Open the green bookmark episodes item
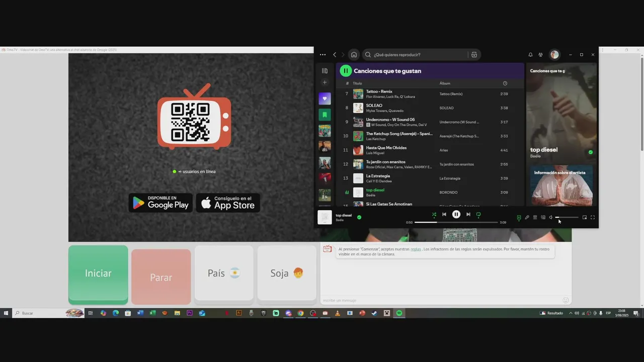 click(325, 115)
